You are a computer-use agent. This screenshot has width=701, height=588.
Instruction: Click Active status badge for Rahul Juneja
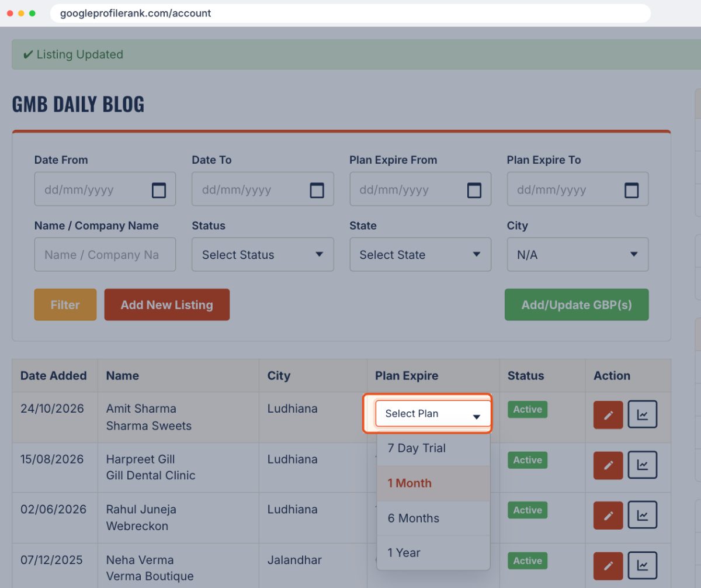coord(528,510)
